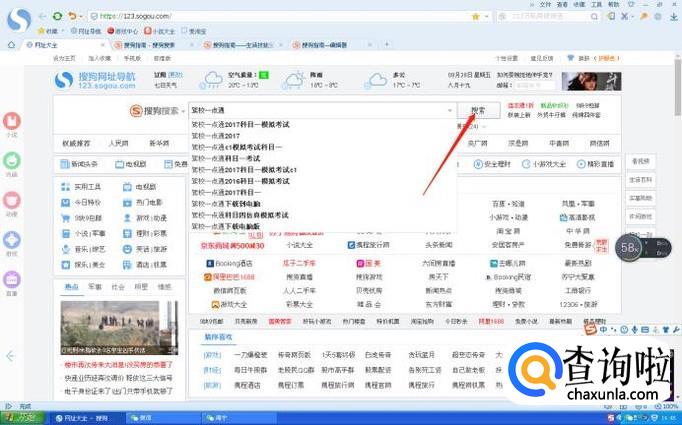Switch to the 网址大全 browser tab

(x=60, y=44)
